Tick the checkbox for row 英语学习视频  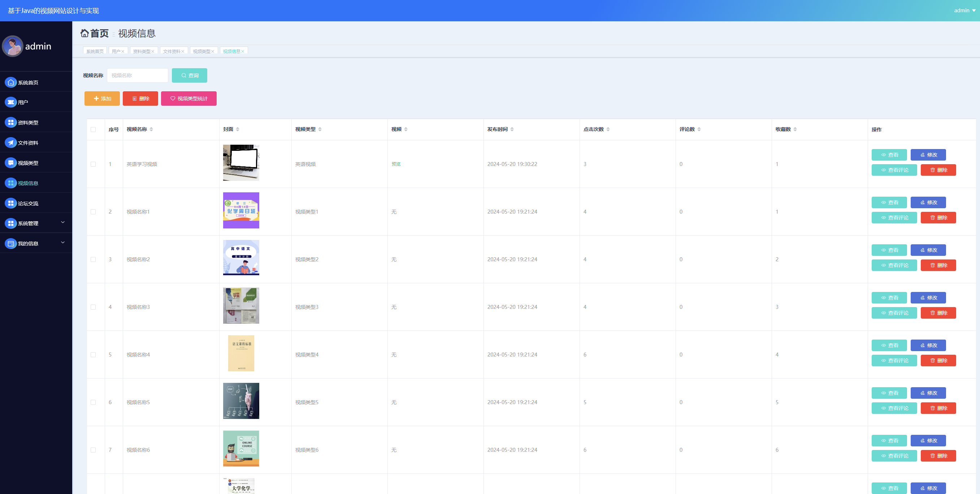pyautogui.click(x=93, y=164)
